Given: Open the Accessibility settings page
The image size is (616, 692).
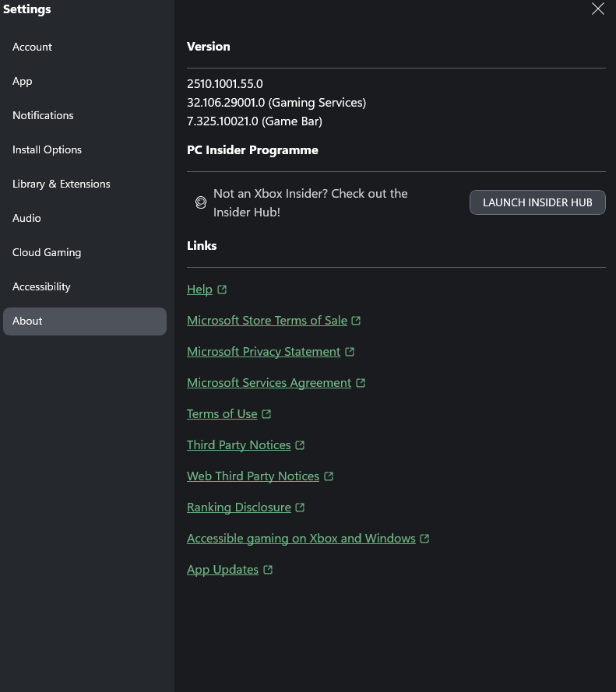Looking at the screenshot, I should pyautogui.click(x=41, y=286).
